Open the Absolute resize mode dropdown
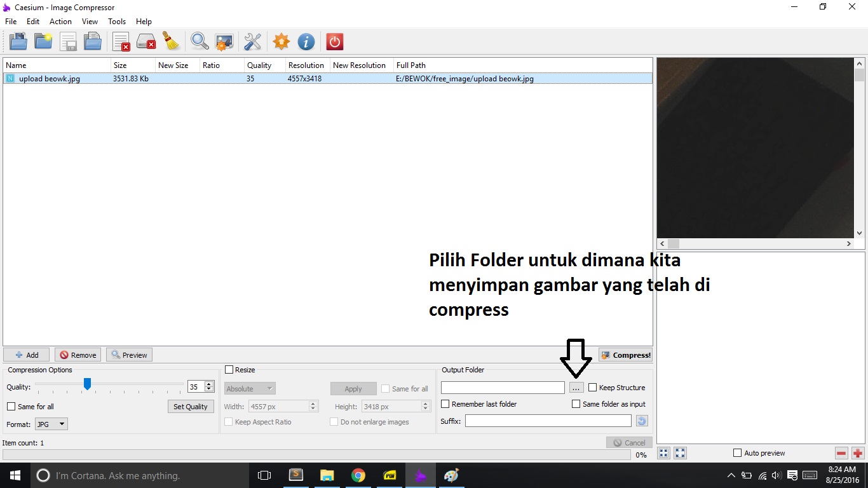This screenshot has width=868, height=488. [249, 388]
